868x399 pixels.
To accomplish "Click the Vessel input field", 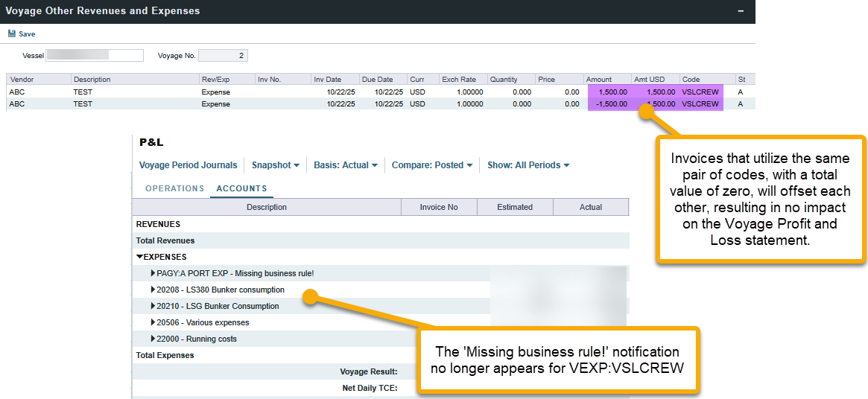I will tap(95, 56).
